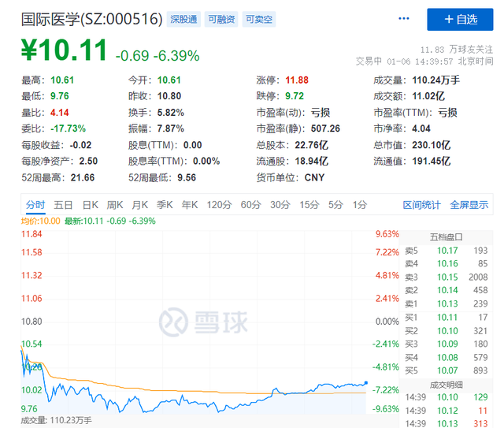Click the 总股本 value 22.76亿
The width and height of the screenshot is (504, 428).
(x=312, y=145)
